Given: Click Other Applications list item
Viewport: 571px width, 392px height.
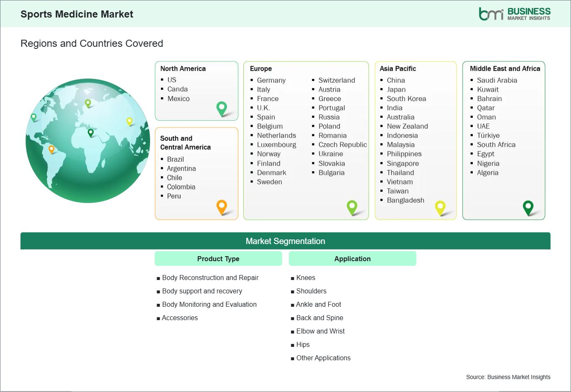Looking at the screenshot, I should [x=323, y=358].
